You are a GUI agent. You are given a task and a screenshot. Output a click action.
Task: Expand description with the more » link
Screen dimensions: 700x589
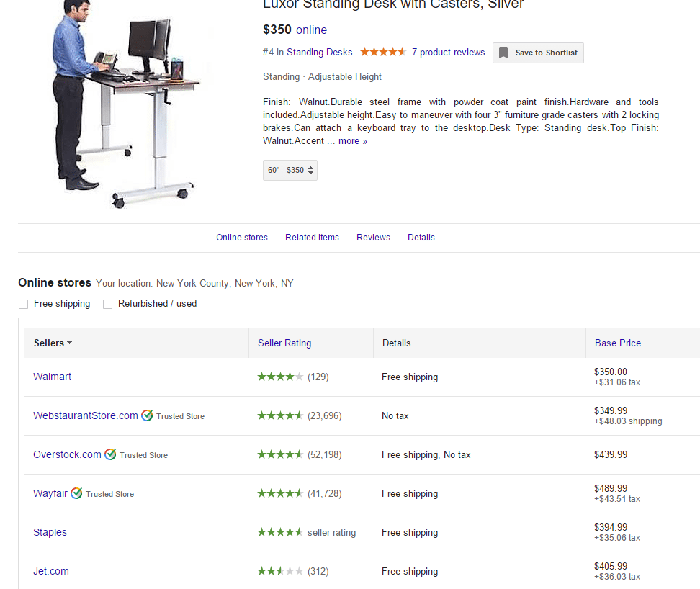tap(353, 141)
